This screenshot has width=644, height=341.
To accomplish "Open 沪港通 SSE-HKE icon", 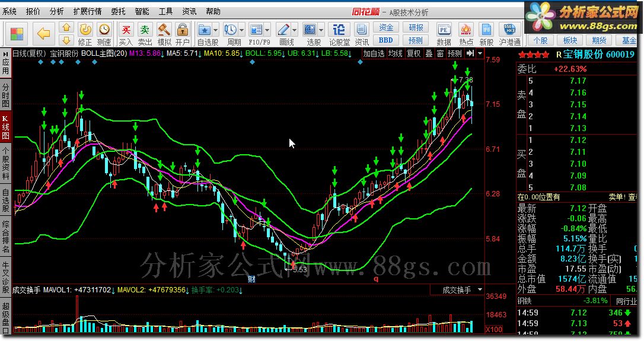I will pos(510,34).
